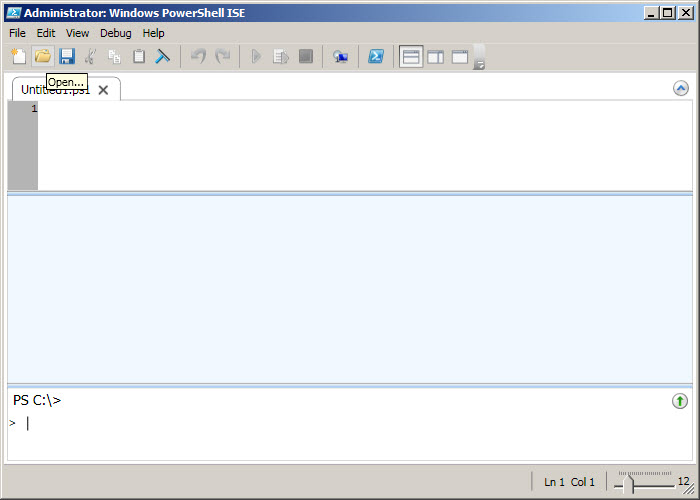
Task: Click the PS C:\> prompt text
Action: 37,400
